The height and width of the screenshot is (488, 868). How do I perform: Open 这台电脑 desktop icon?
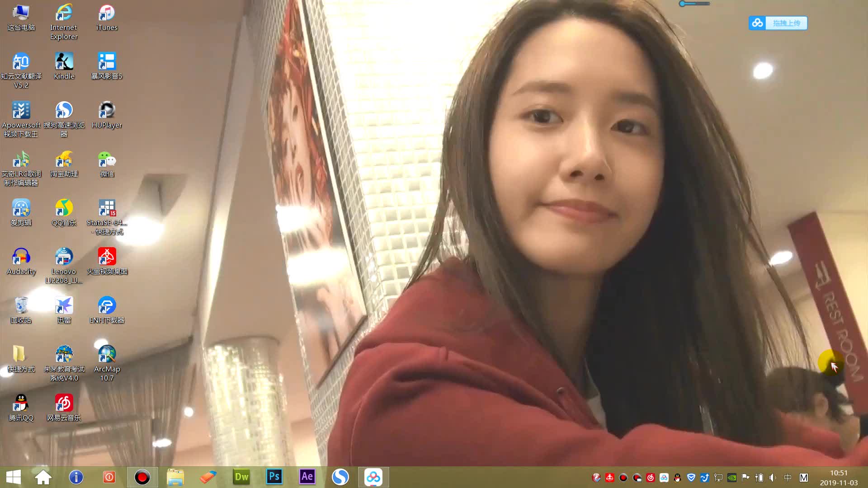pos(21,17)
